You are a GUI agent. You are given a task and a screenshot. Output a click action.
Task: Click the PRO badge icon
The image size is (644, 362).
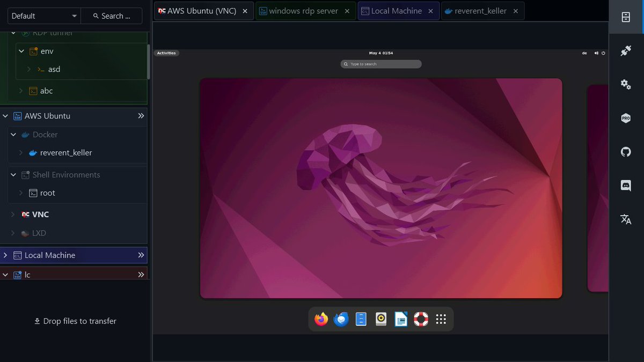pos(626,119)
